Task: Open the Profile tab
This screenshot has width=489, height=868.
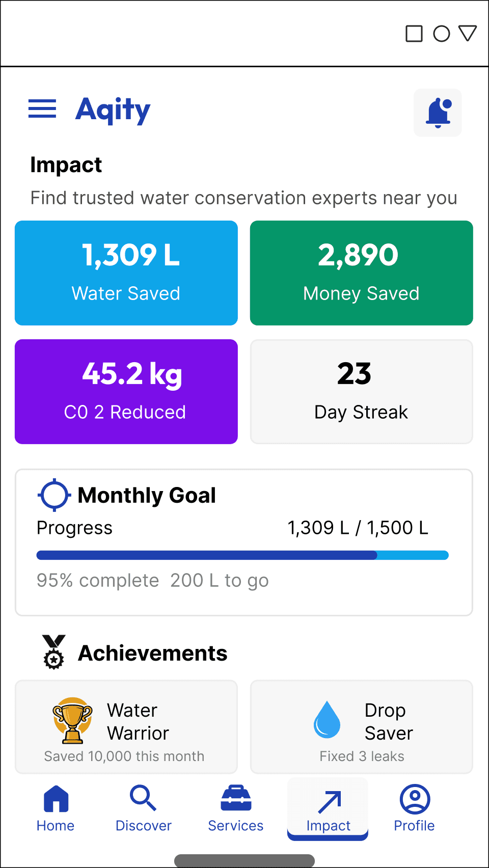Action: [x=415, y=809]
